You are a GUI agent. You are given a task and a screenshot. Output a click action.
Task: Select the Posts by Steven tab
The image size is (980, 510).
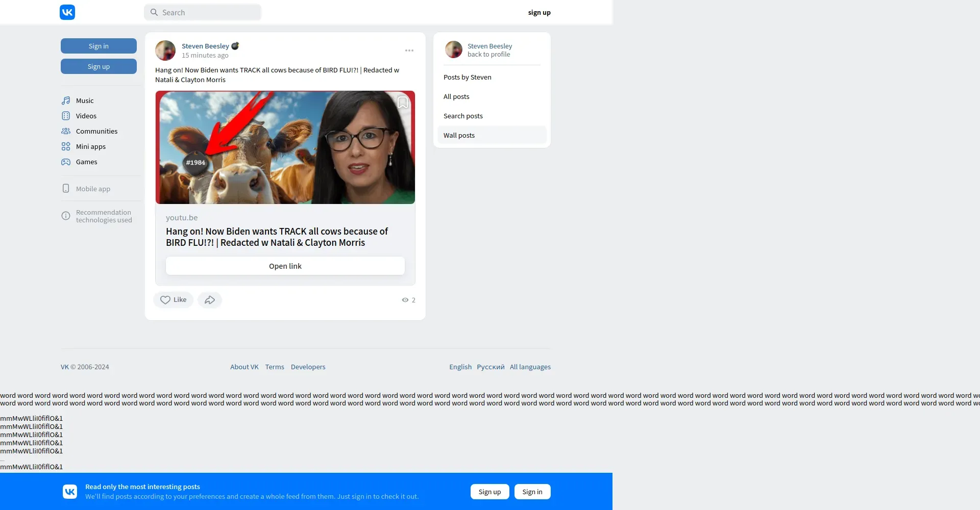492,77
